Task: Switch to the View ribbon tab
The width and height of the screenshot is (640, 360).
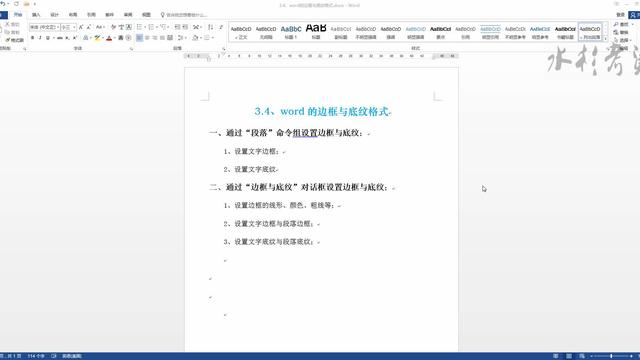Action: (146, 15)
